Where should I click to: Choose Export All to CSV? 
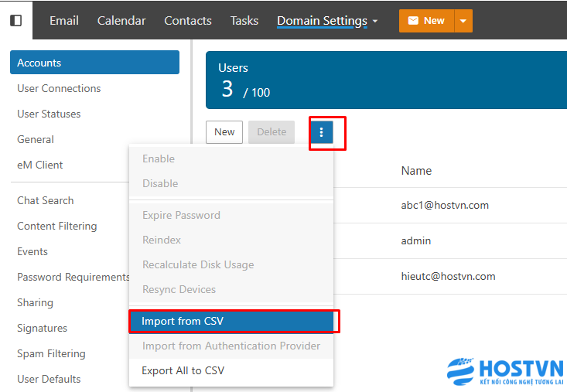tap(183, 370)
